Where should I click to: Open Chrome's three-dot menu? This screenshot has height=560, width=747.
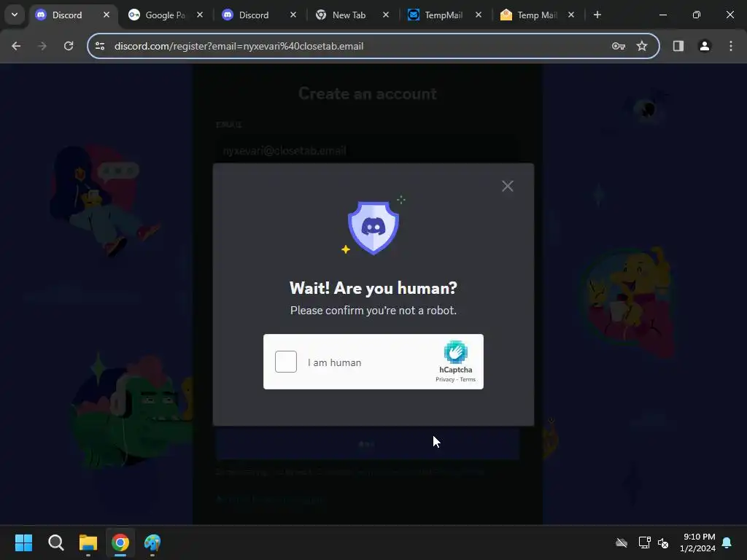pos(731,46)
